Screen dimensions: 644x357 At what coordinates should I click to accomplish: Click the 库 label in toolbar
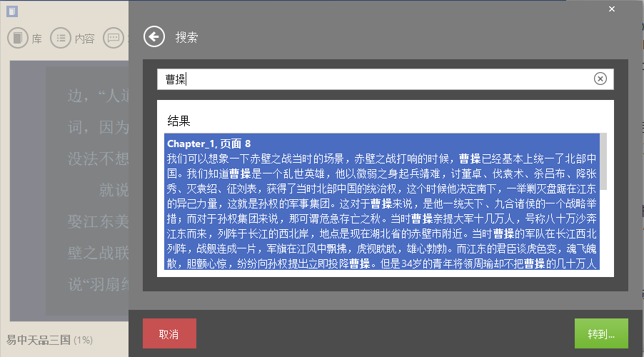point(37,39)
